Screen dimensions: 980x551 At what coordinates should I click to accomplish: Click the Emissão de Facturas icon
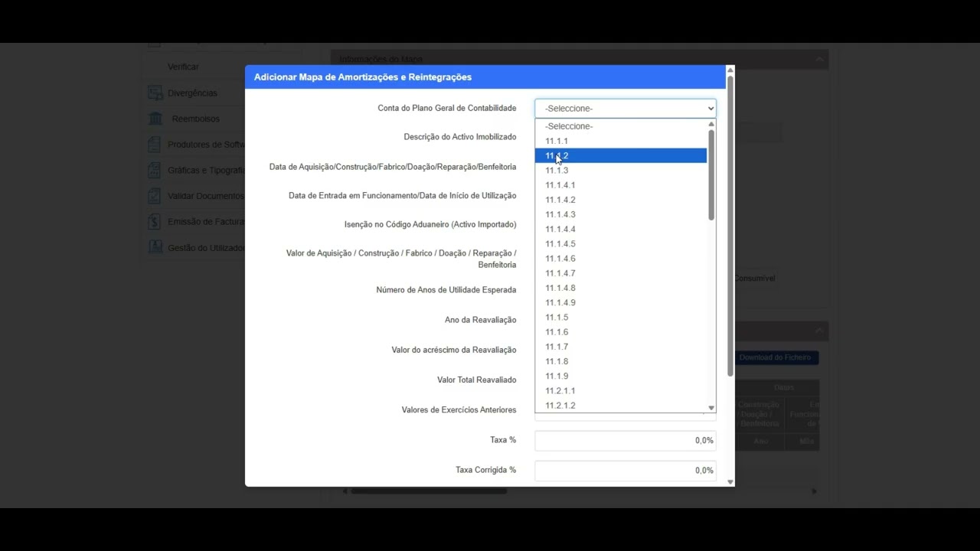pyautogui.click(x=155, y=222)
